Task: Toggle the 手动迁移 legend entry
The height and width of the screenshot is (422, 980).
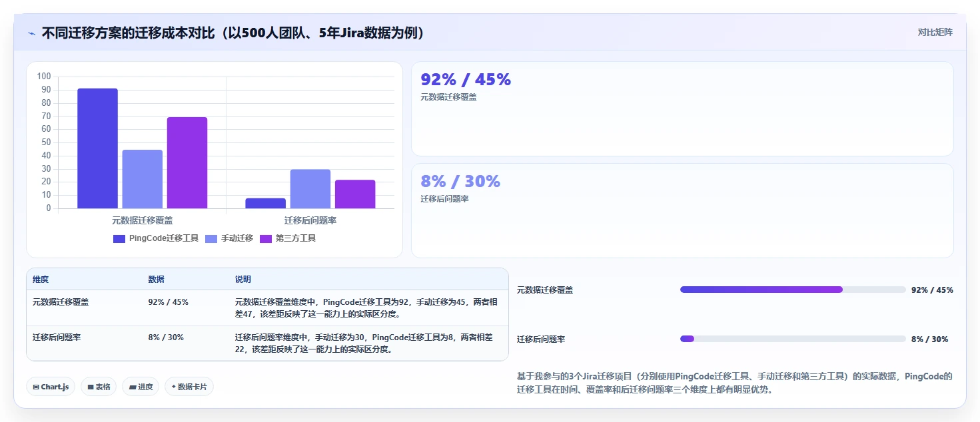Action: click(229, 238)
